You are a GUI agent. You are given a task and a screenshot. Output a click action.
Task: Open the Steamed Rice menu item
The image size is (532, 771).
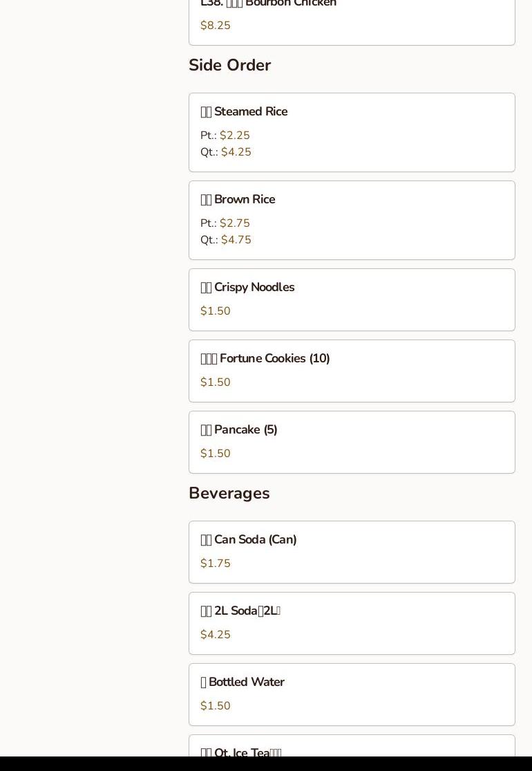[x=250, y=112]
